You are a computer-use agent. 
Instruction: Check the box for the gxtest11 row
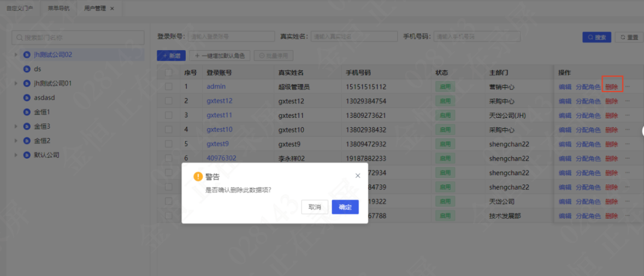[168, 115]
